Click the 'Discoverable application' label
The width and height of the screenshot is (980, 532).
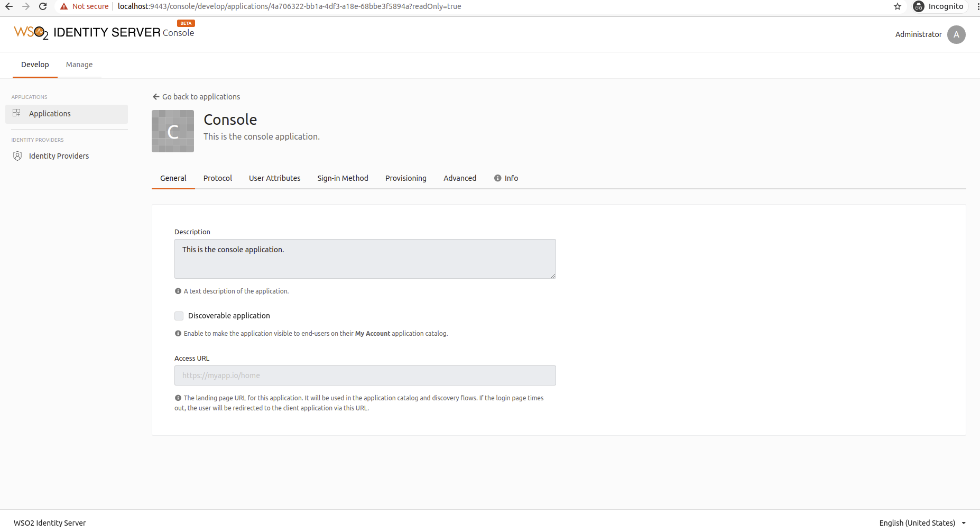click(229, 316)
